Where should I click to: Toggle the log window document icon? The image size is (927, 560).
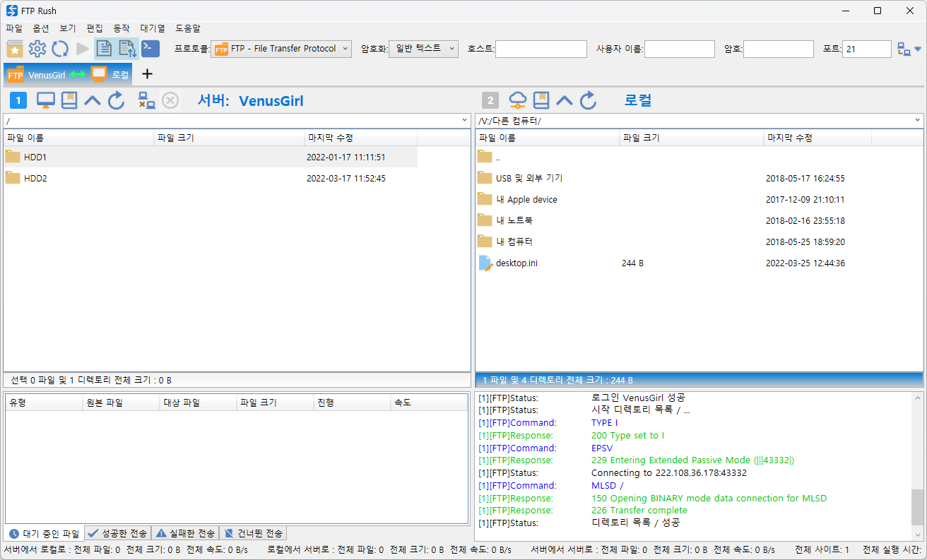(105, 49)
